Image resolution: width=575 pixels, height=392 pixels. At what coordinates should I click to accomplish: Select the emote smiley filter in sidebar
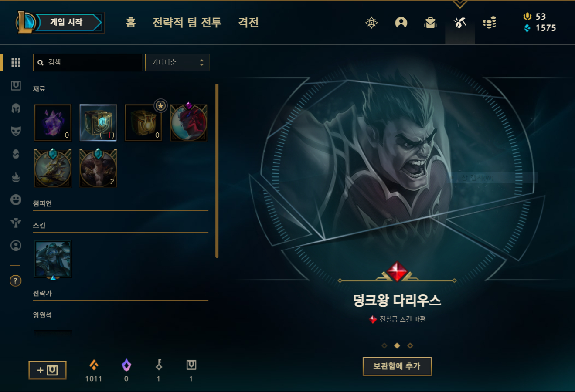click(x=16, y=199)
